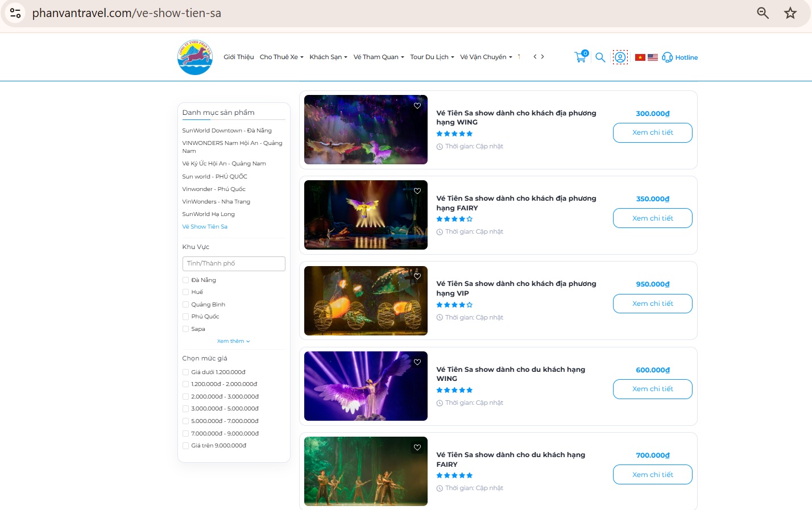Click the Phan Van Travel logo

(x=194, y=57)
